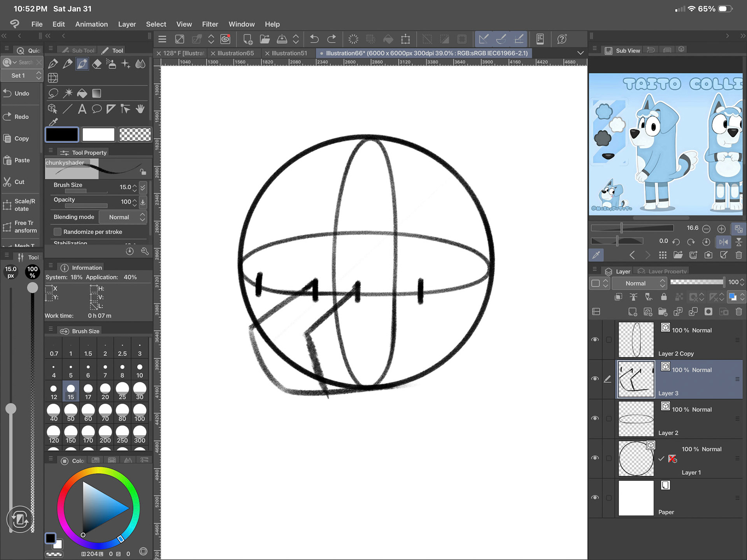Pick the 50 brush size preset

point(71,412)
